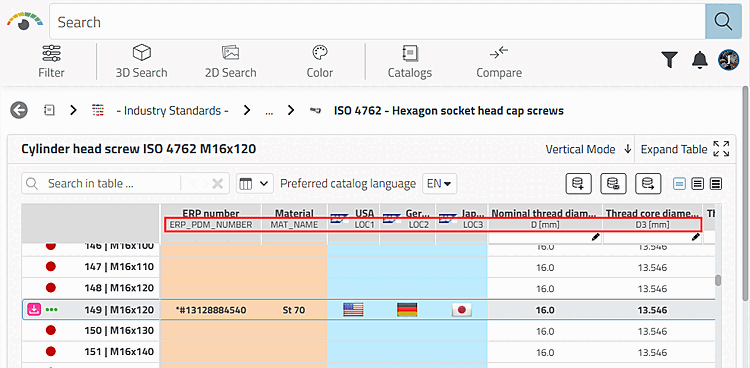
Task: Open the Compare tool
Action: point(499,61)
